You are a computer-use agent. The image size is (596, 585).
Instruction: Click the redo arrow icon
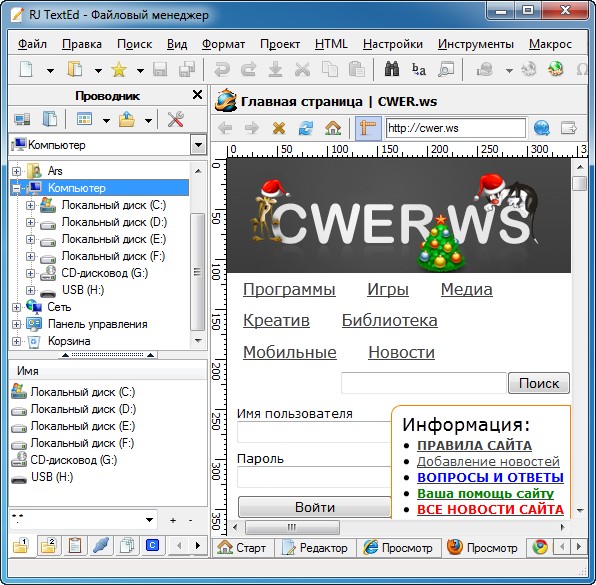(x=248, y=70)
